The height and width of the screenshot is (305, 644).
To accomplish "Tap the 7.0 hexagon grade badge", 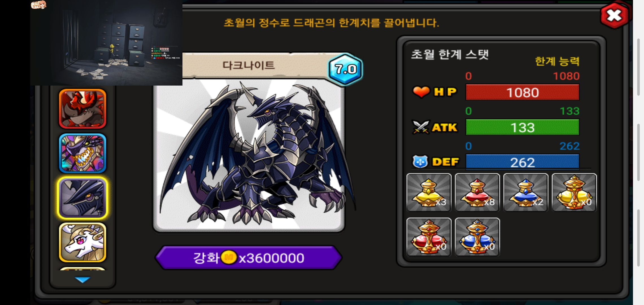I will coord(345,69).
